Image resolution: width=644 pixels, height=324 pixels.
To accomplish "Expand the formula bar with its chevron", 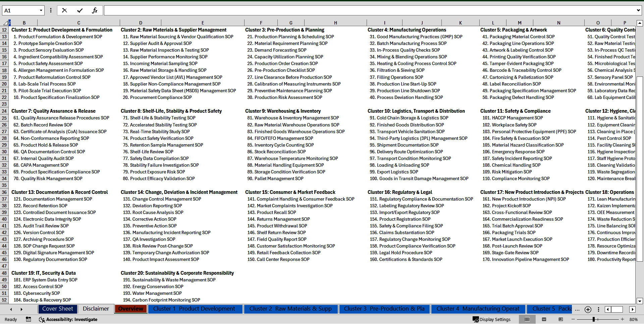I will 638,10.
